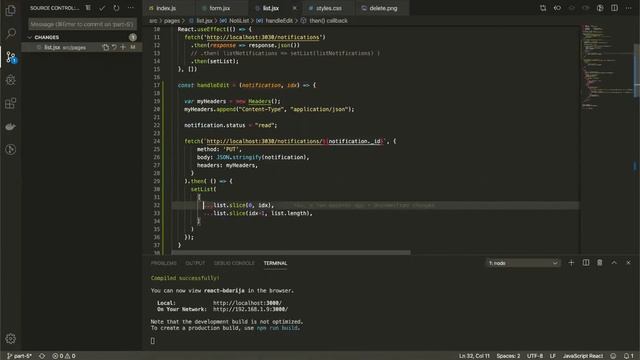Click the localhost:3030/notifications URL on line 11
Screen dimensions: 640x360
(x=263, y=37)
